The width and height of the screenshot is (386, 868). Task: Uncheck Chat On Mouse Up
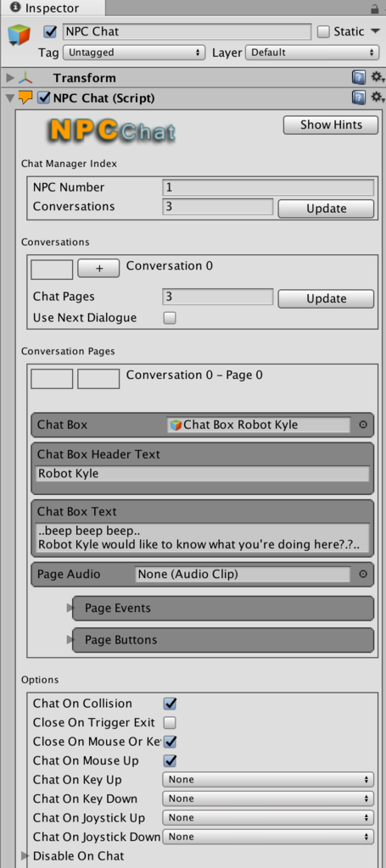[170, 760]
